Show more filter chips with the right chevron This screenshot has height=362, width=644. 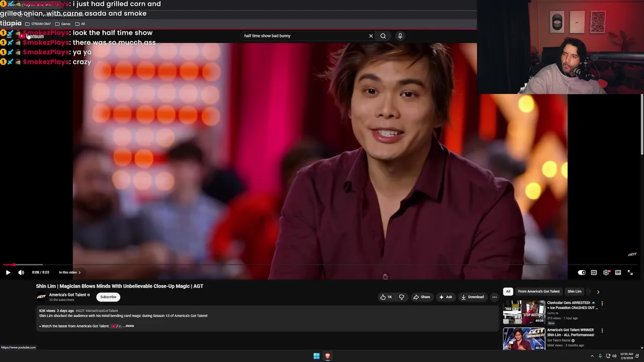598,292
